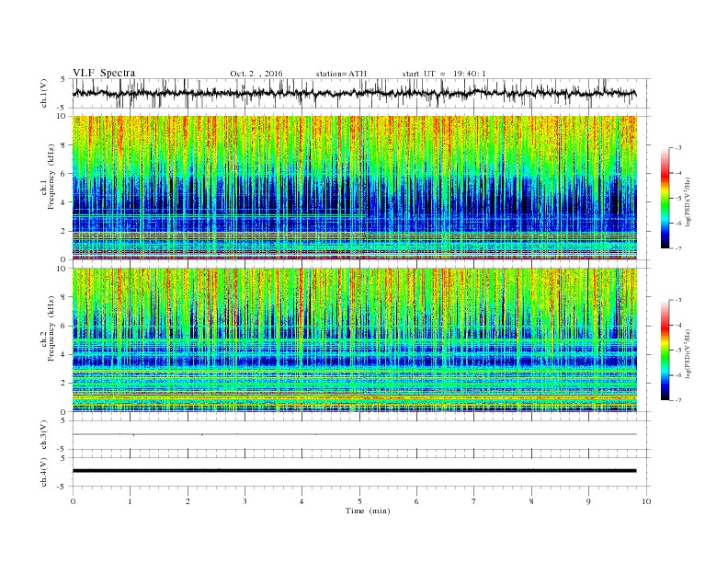Click the "-3" value atop ch.1 color bar
Viewport: 728px width, 563px height.
(x=678, y=148)
